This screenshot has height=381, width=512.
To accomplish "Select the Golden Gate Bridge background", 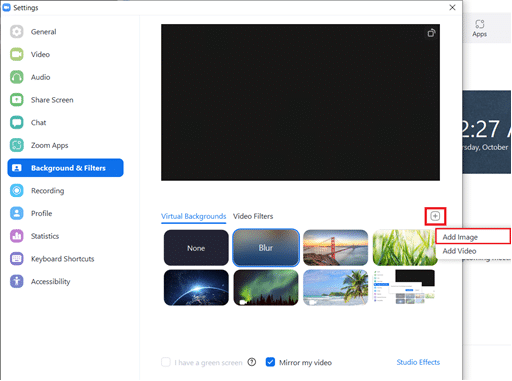I will [336, 248].
